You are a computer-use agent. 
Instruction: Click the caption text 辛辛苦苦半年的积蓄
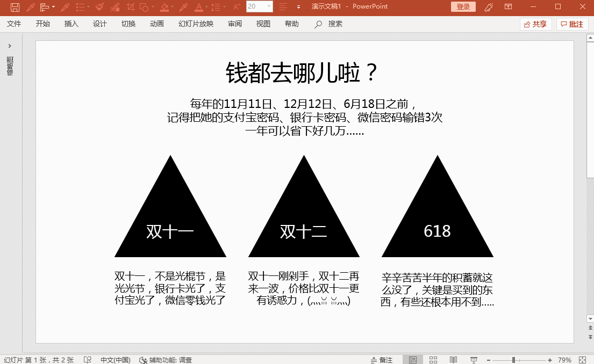(437, 290)
